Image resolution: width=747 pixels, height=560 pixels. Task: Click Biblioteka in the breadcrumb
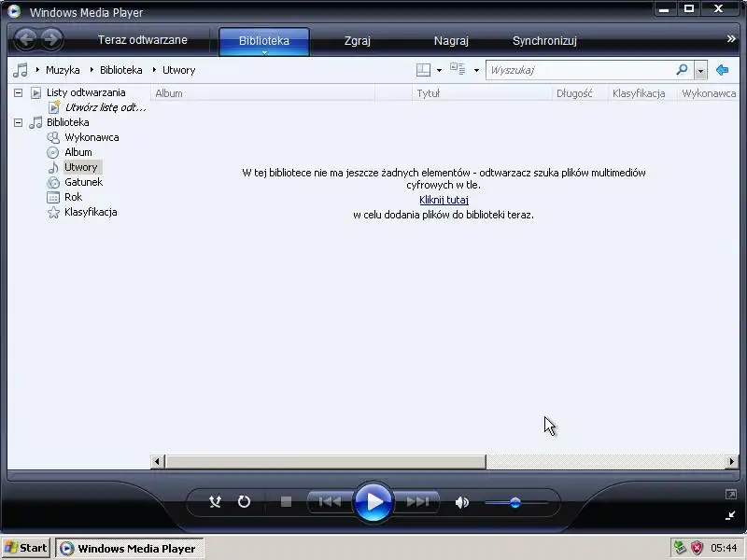tap(121, 70)
